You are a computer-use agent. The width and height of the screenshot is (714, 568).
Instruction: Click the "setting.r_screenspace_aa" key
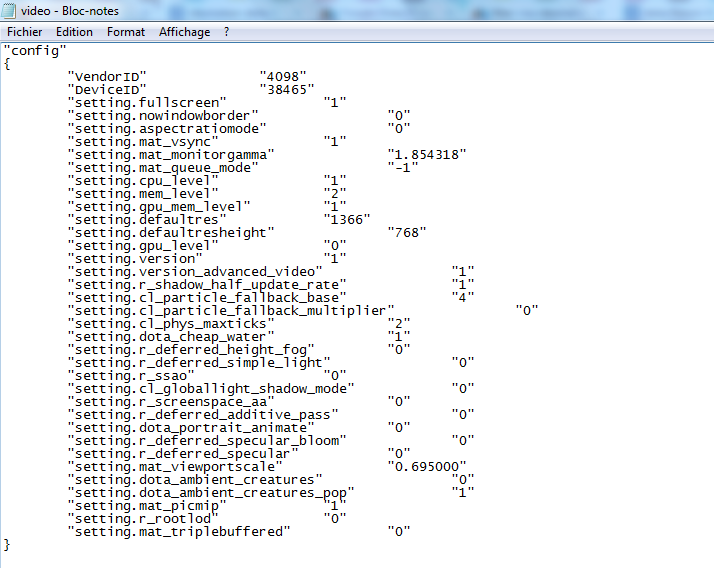coord(171,402)
